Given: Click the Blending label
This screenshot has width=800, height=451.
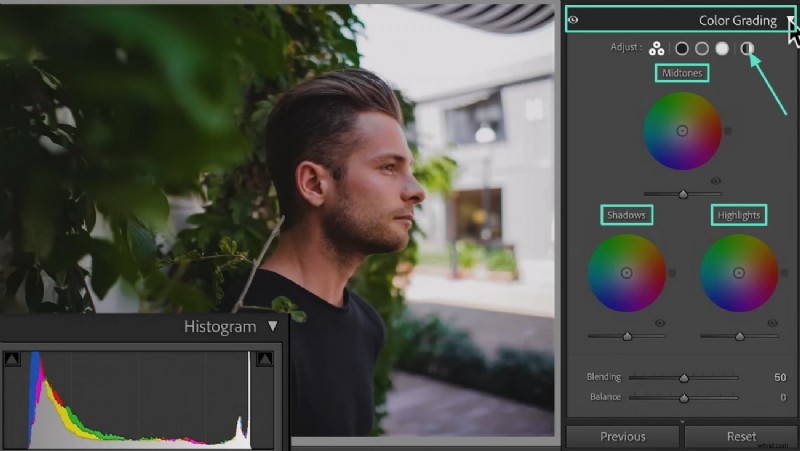Looking at the screenshot, I should pyautogui.click(x=604, y=377).
